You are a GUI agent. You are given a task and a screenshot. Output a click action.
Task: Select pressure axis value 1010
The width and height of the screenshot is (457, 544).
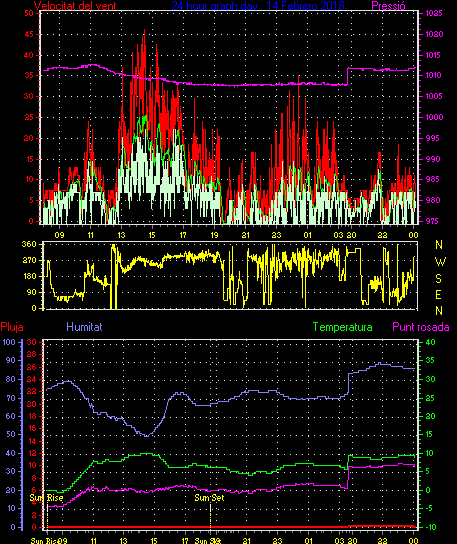(434, 75)
